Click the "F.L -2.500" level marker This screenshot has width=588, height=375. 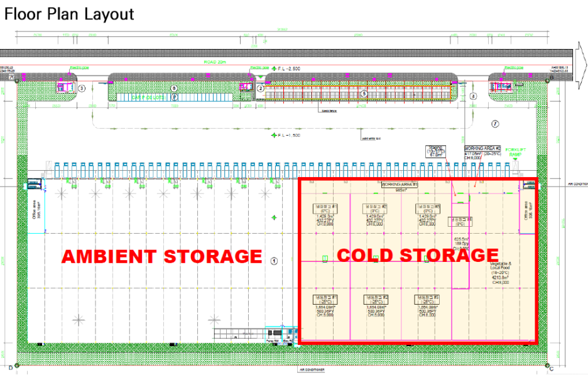coord(286,68)
